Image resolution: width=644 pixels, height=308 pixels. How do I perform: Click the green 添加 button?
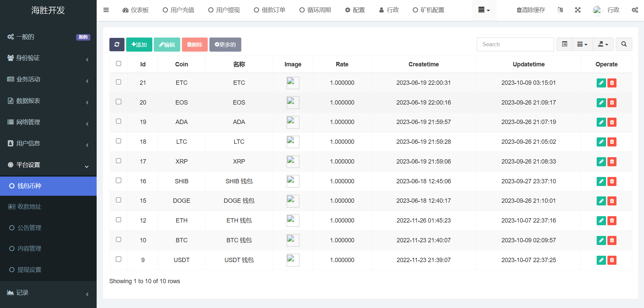click(139, 45)
